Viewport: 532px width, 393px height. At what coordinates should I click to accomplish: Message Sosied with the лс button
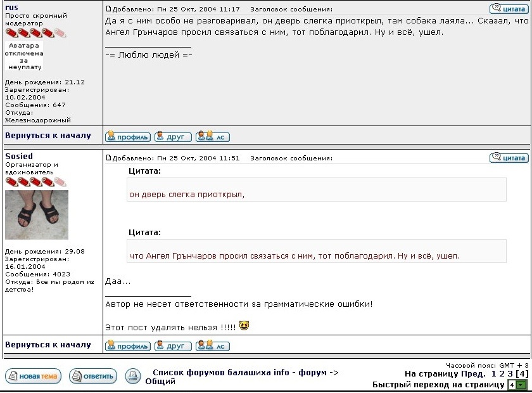pos(213,346)
